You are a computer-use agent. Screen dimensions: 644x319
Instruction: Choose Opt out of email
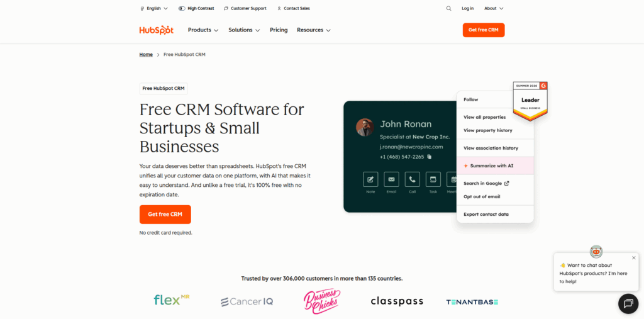[482, 196]
